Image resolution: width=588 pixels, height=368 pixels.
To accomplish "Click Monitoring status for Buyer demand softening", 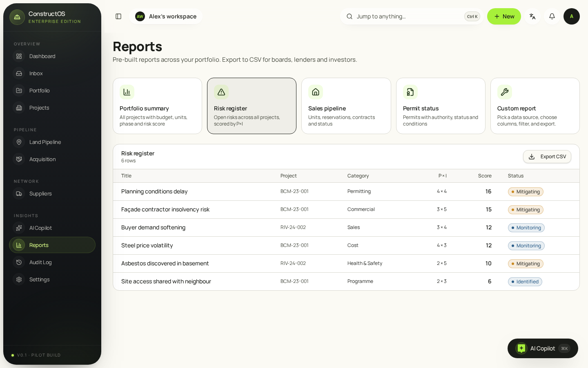I will (526, 228).
